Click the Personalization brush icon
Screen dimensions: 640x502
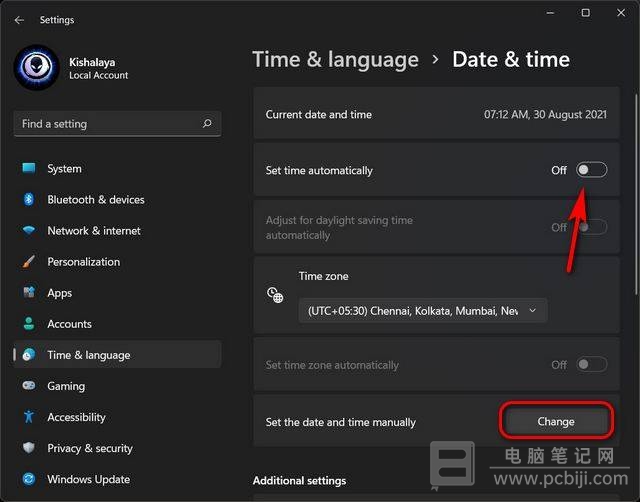[x=29, y=261]
